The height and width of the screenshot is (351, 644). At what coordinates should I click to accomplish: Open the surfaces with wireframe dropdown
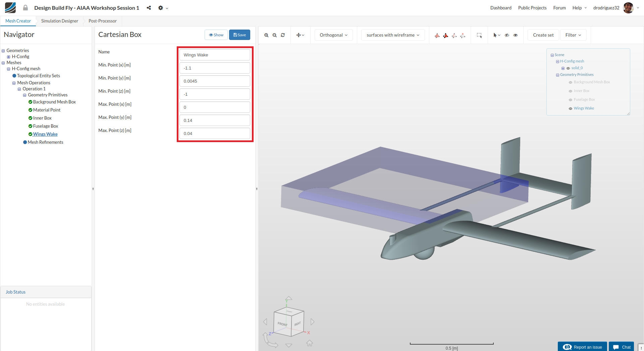pos(393,35)
